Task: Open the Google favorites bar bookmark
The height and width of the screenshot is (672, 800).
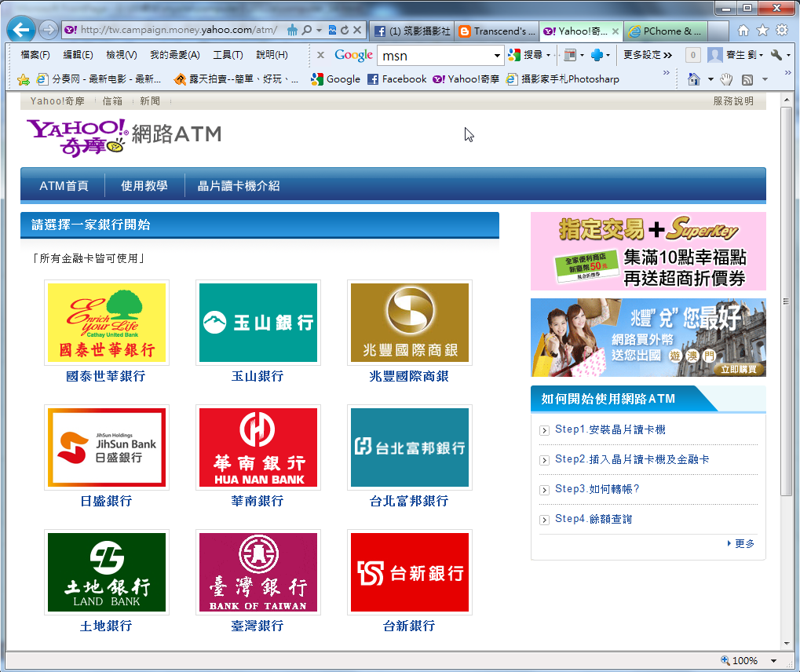Action: (336, 79)
